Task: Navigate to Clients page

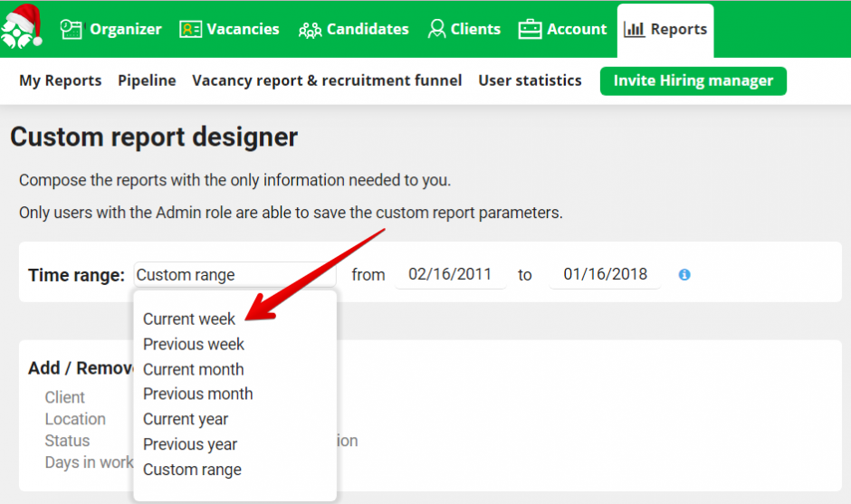Action: pyautogui.click(x=464, y=29)
